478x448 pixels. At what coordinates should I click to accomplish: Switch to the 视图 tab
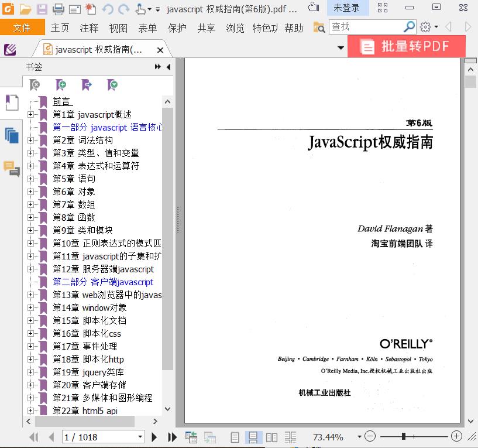click(x=118, y=28)
